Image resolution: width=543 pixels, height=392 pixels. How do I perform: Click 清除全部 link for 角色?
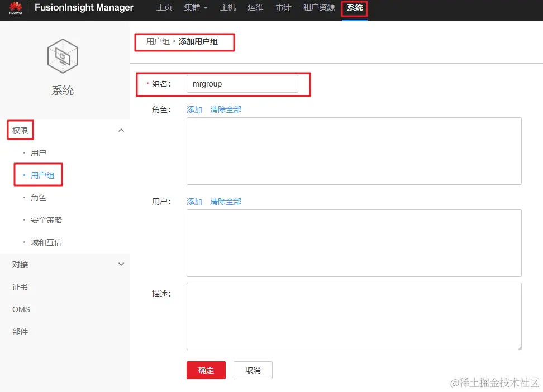point(226,110)
